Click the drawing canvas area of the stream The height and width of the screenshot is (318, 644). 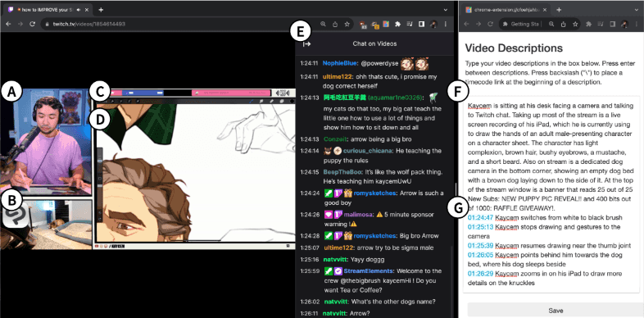(x=195, y=172)
